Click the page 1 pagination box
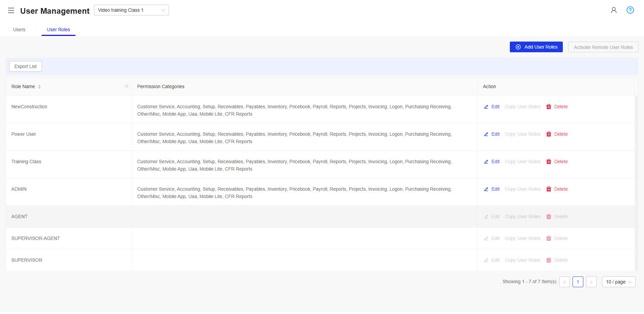Image resolution: width=644 pixels, height=314 pixels. [x=578, y=282]
